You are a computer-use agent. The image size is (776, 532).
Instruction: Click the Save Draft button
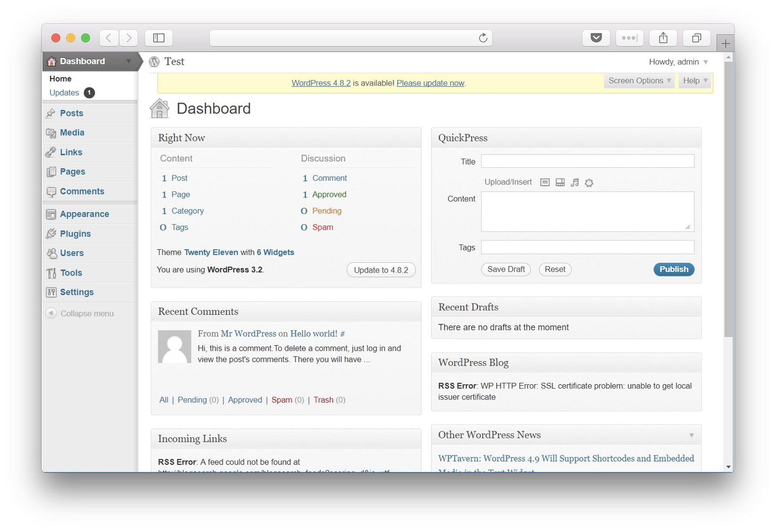click(x=506, y=269)
